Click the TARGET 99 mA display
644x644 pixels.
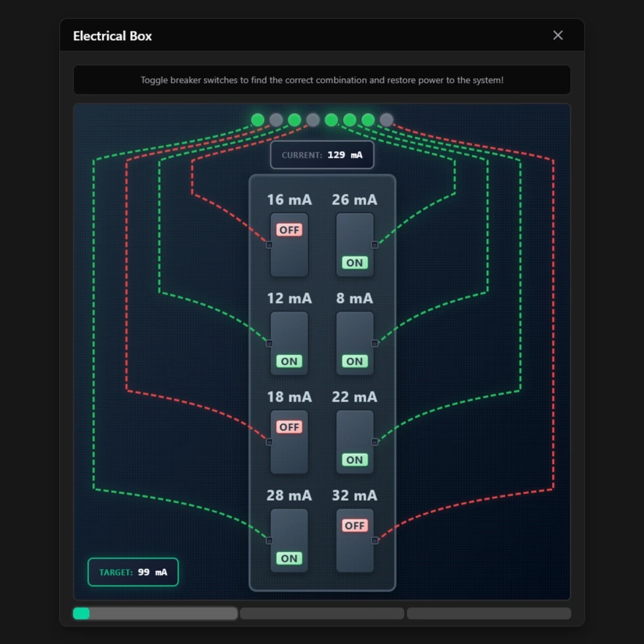tap(133, 572)
